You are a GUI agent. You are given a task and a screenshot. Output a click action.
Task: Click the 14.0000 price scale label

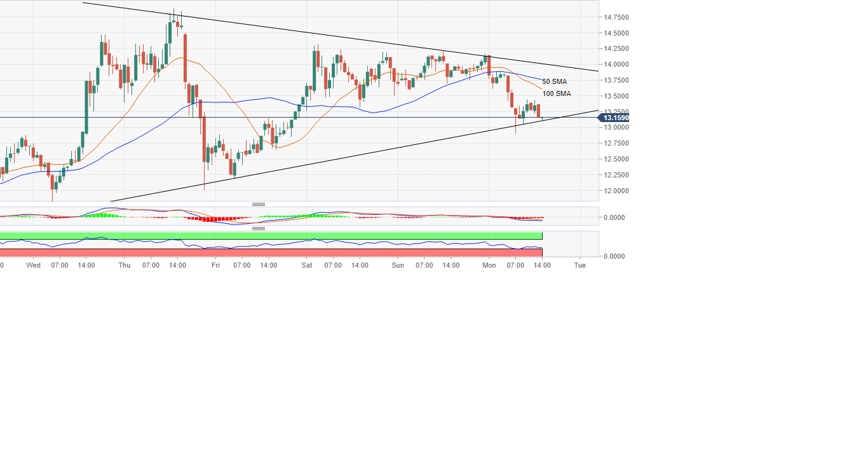pyautogui.click(x=616, y=64)
